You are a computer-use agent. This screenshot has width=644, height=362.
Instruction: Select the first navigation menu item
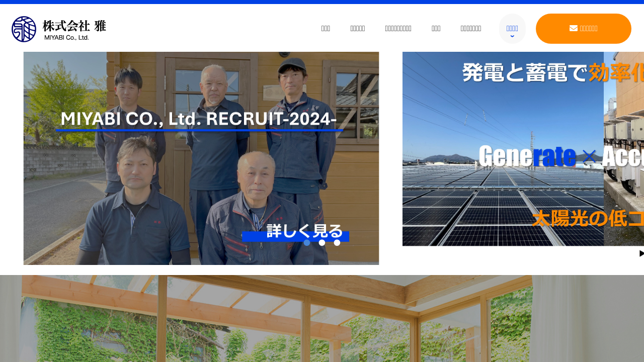(x=326, y=29)
